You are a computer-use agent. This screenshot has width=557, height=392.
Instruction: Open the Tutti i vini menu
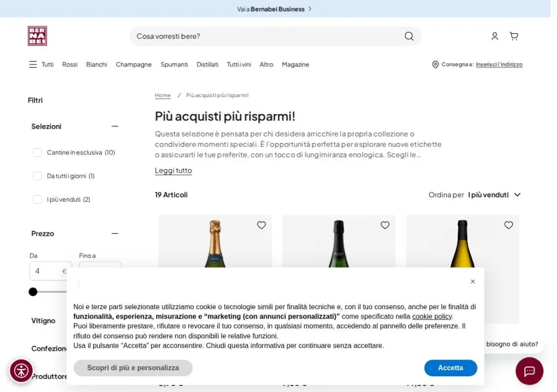pos(238,65)
